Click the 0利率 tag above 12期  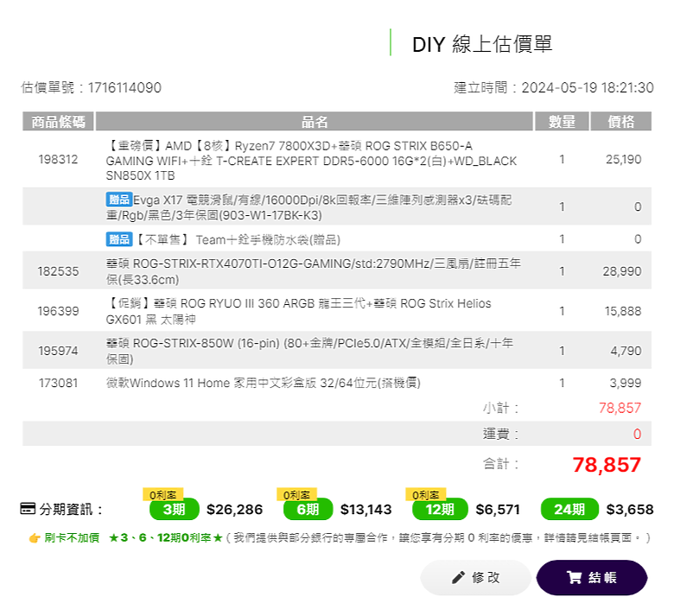coord(425,494)
